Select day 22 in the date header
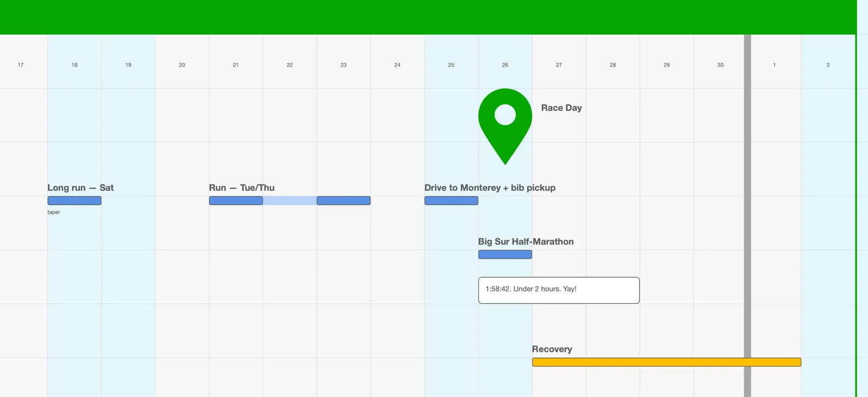868x397 pixels. [290, 65]
